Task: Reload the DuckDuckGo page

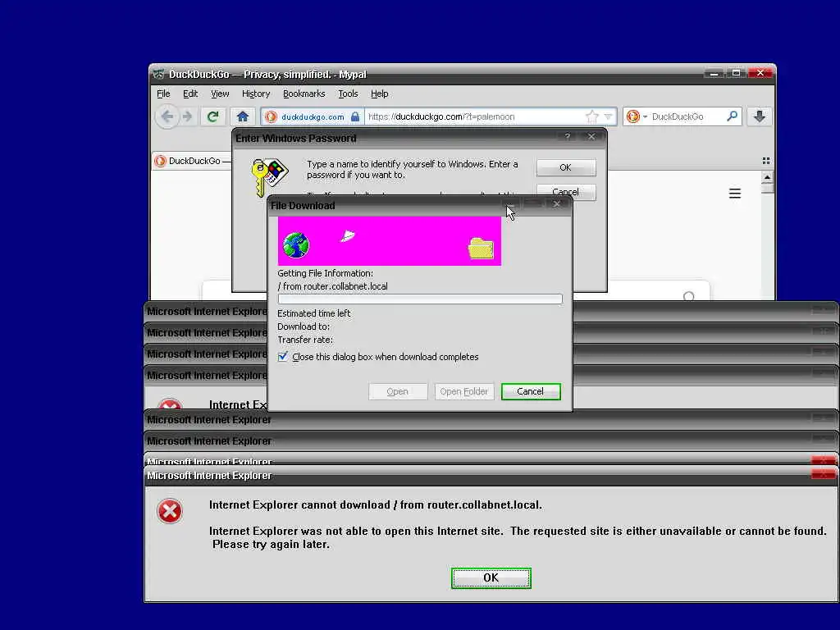Action: [x=212, y=116]
